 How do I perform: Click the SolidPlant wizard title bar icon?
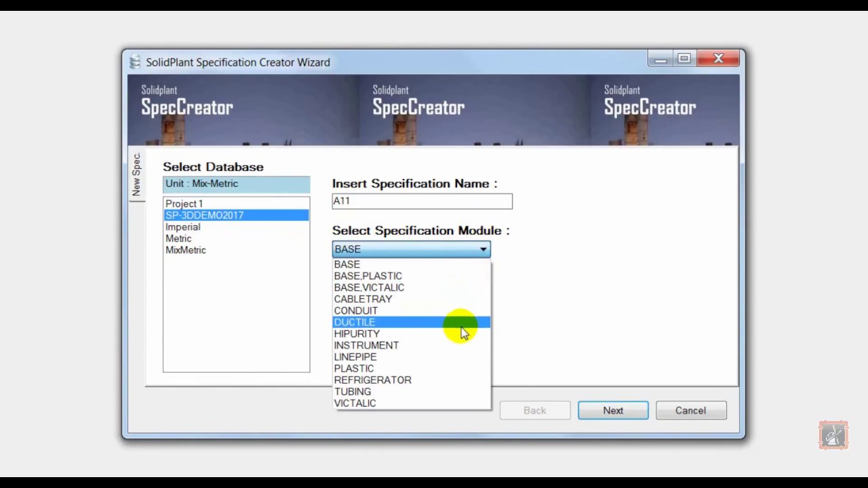[x=135, y=62]
